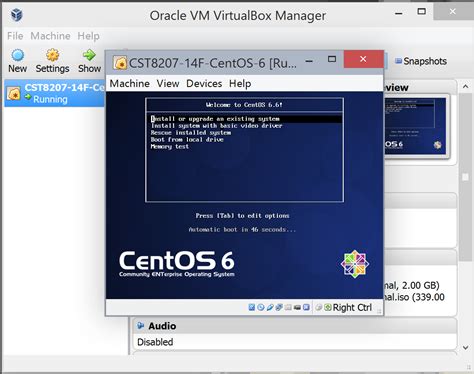Click the USB devices icon in VM status bar

point(270,307)
